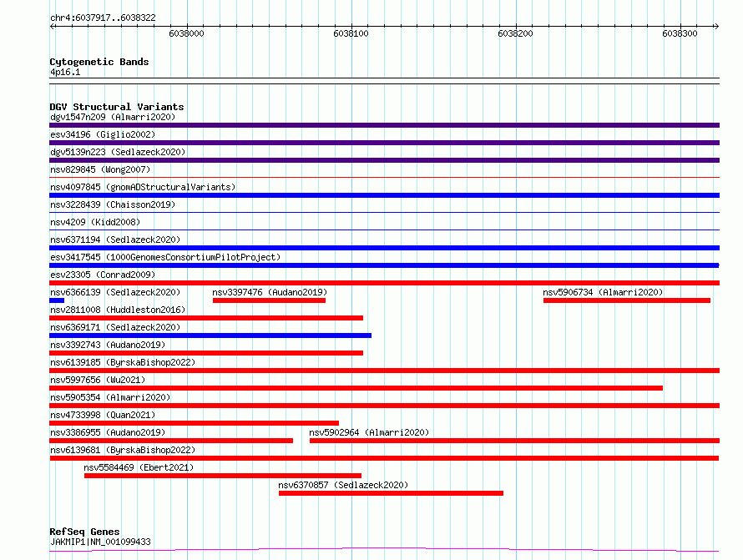Open esv3417545 (1000GenomesConsortiumPilotProject) label
743x560 pixels.
coord(165,257)
